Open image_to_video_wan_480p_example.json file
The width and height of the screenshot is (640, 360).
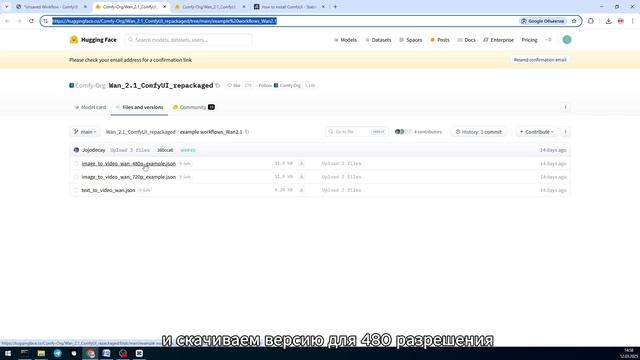point(129,164)
